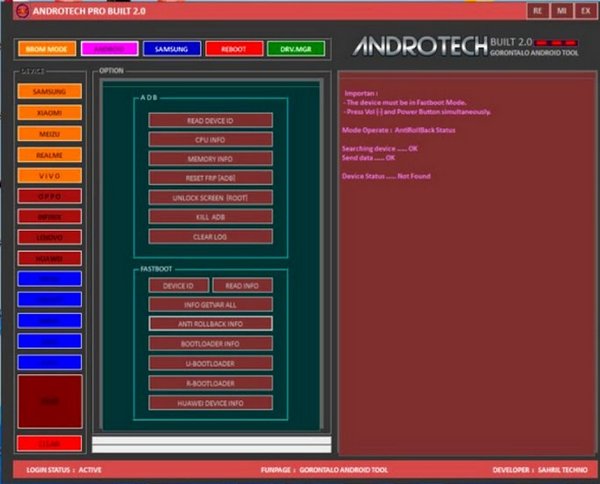Run INFO GETVAR ALL
The width and height of the screenshot is (600, 484).
click(x=210, y=305)
